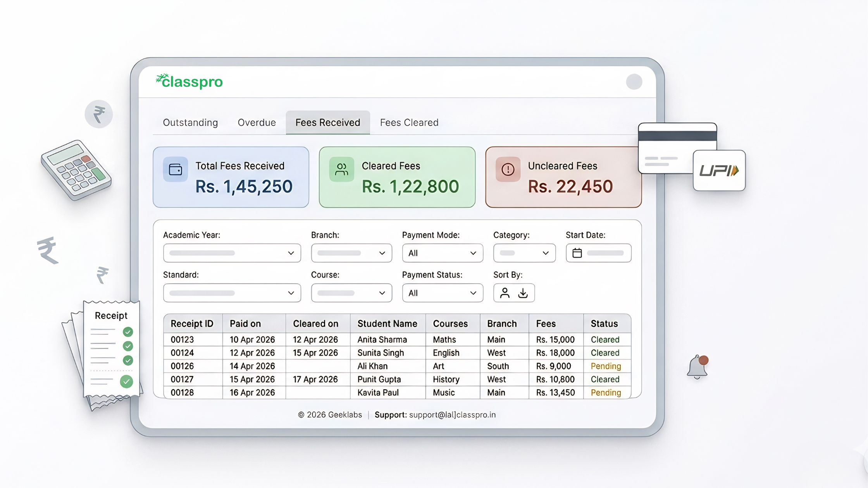Set Payment Mode to something other than All
This screenshot has width=868, height=488.
443,253
